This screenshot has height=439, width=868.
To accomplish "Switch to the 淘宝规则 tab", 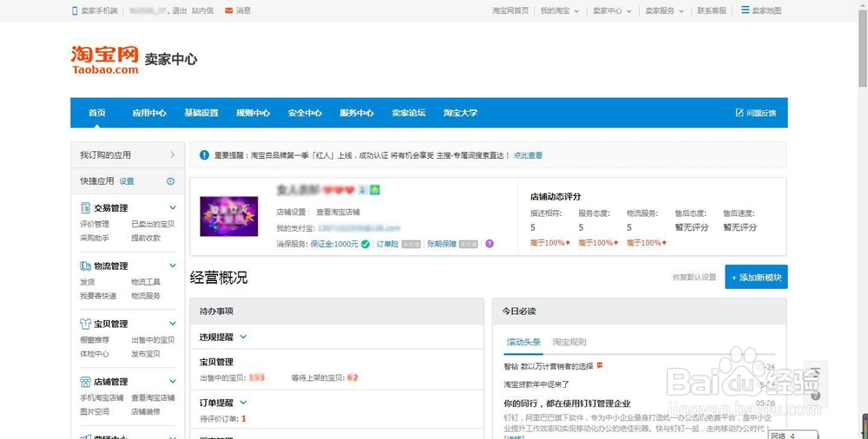I will tap(569, 342).
